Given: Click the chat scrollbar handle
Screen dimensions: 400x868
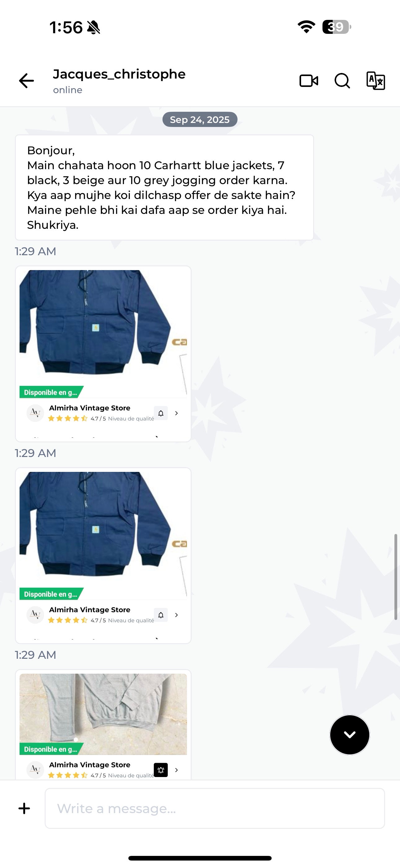Looking at the screenshot, I should click(396, 577).
